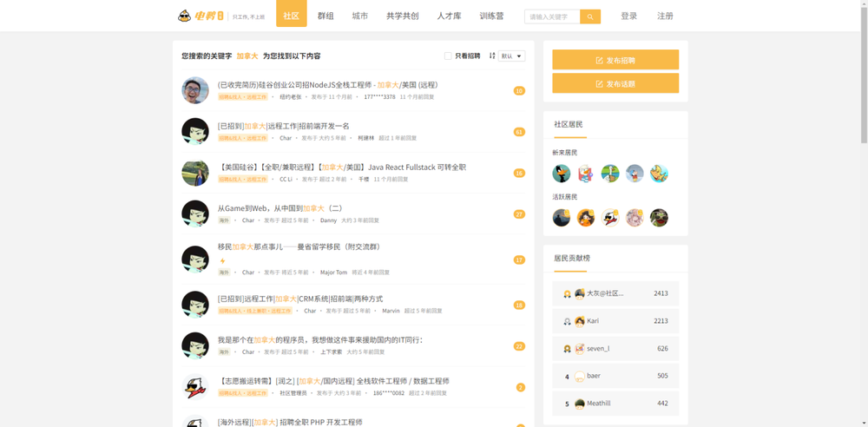Open fourth avatar under 活跃居民
The height and width of the screenshot is (427, 868).
pos(635,218)
